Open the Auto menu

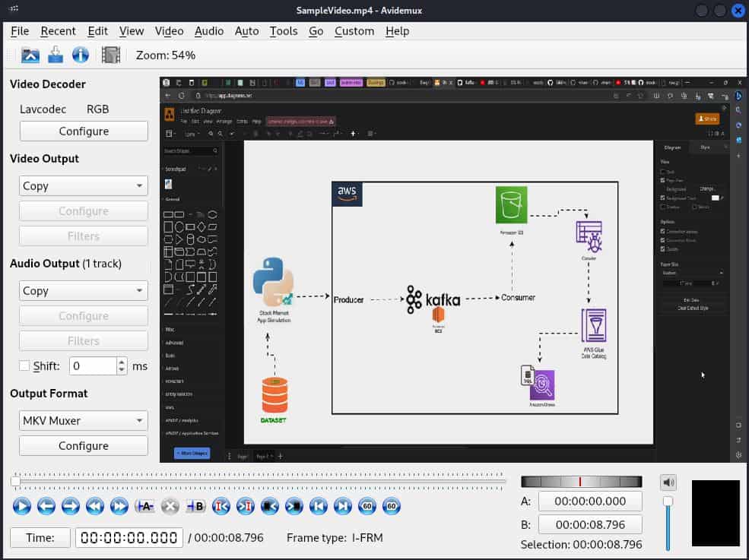click(x=247, y=31)
